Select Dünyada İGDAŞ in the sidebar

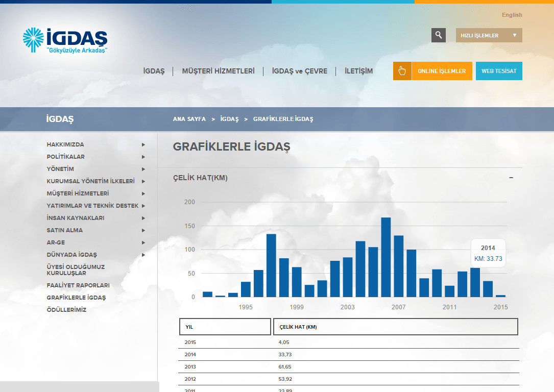pos(71,255)
